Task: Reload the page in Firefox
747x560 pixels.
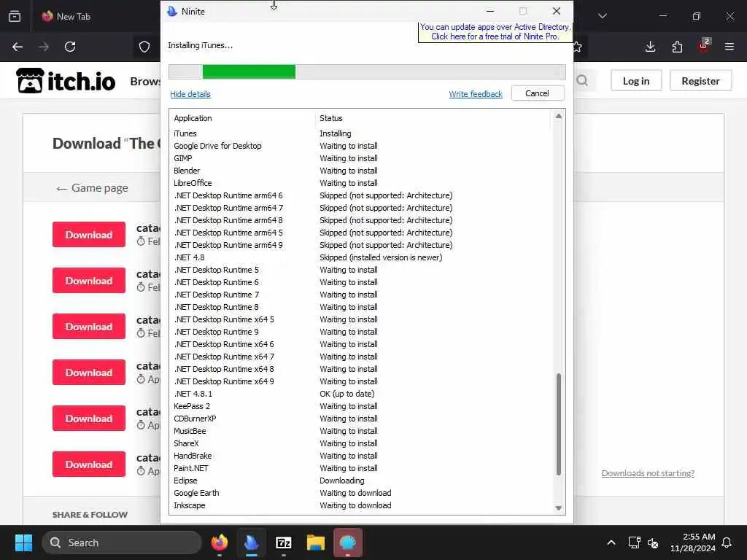Action: pos(70,47)
